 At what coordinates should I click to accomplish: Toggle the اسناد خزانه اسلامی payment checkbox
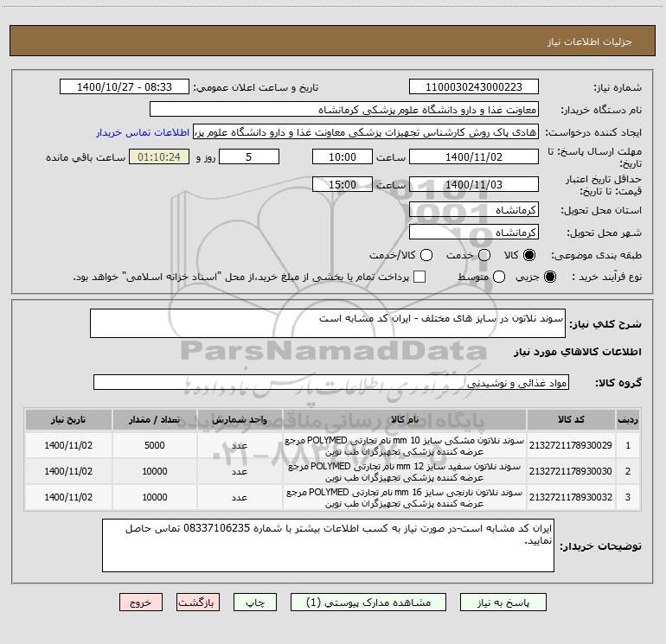tap(419, 277)
